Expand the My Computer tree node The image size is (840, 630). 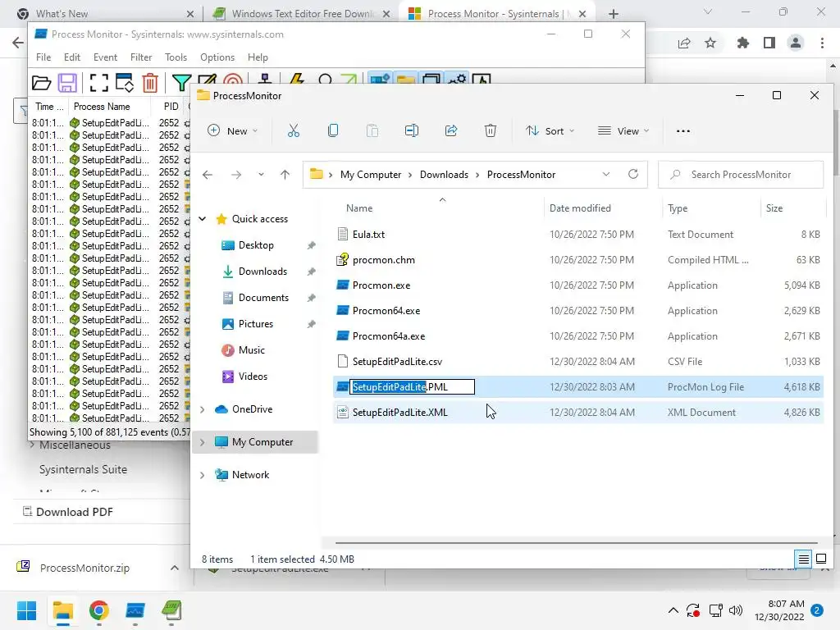coord(203,442)
